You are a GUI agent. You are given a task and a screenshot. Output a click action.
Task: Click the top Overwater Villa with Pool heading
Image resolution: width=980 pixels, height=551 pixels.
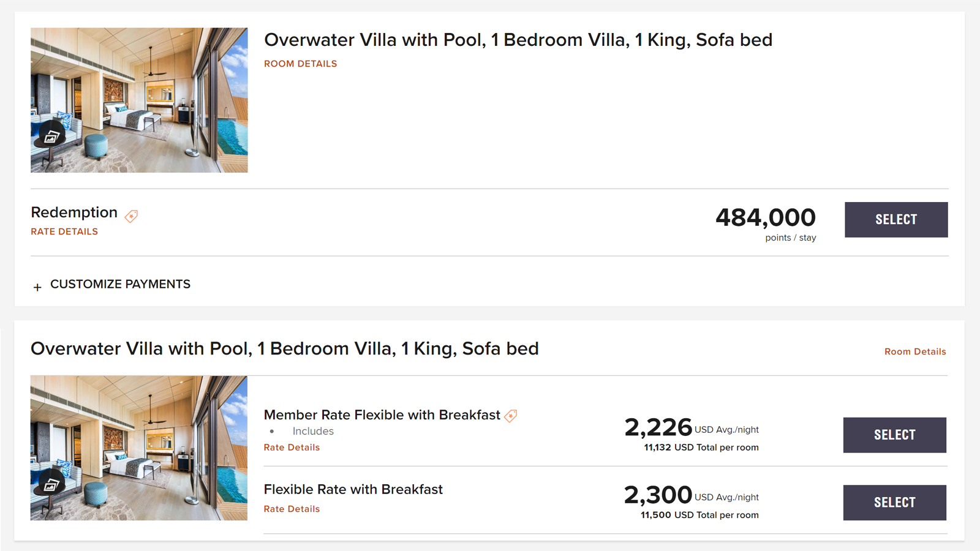(518, 40)
